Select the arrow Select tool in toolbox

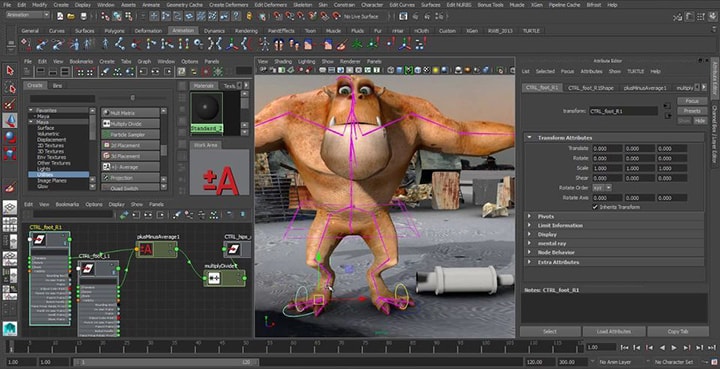coord(10,70)
